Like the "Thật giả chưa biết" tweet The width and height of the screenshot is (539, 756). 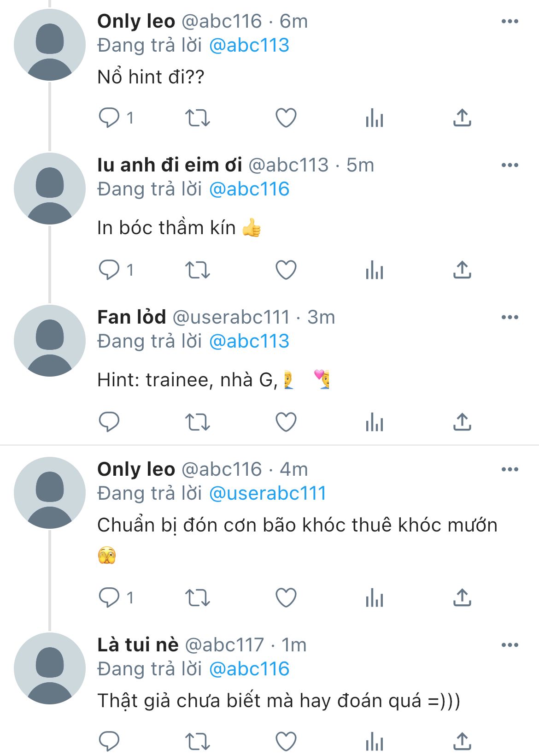286,741
